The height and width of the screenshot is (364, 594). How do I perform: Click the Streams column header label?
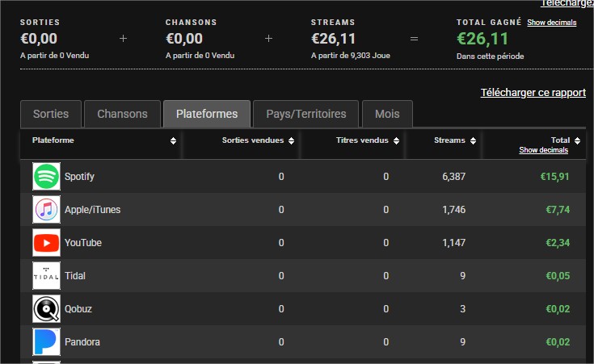tap(449, 140)
